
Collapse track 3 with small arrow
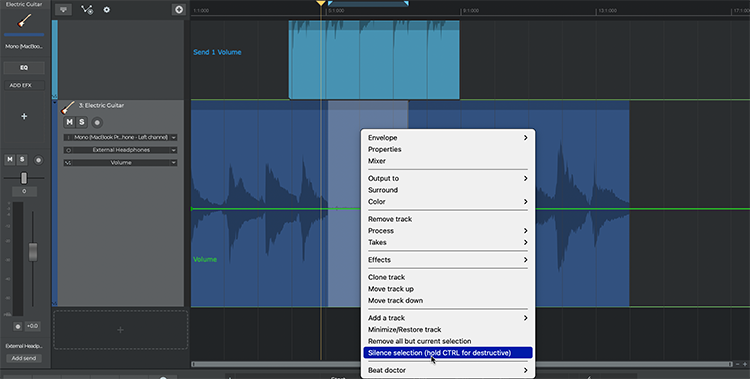coord(55,102)
